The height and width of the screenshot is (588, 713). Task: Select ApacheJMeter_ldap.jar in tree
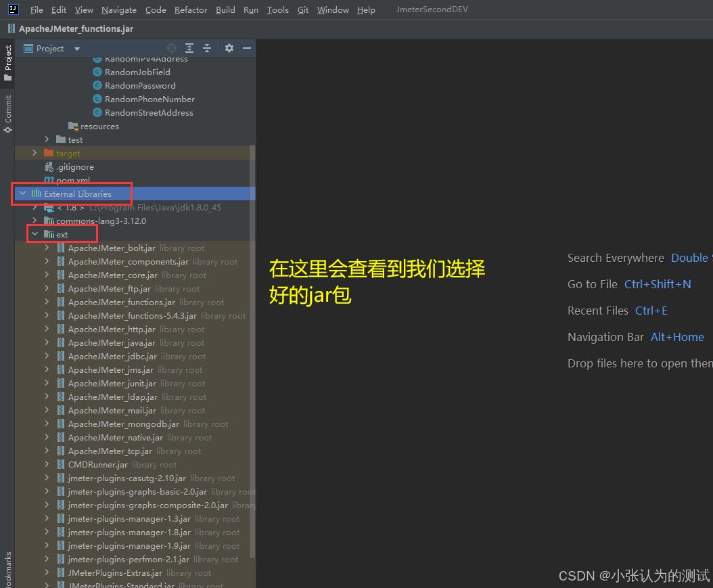113,397
